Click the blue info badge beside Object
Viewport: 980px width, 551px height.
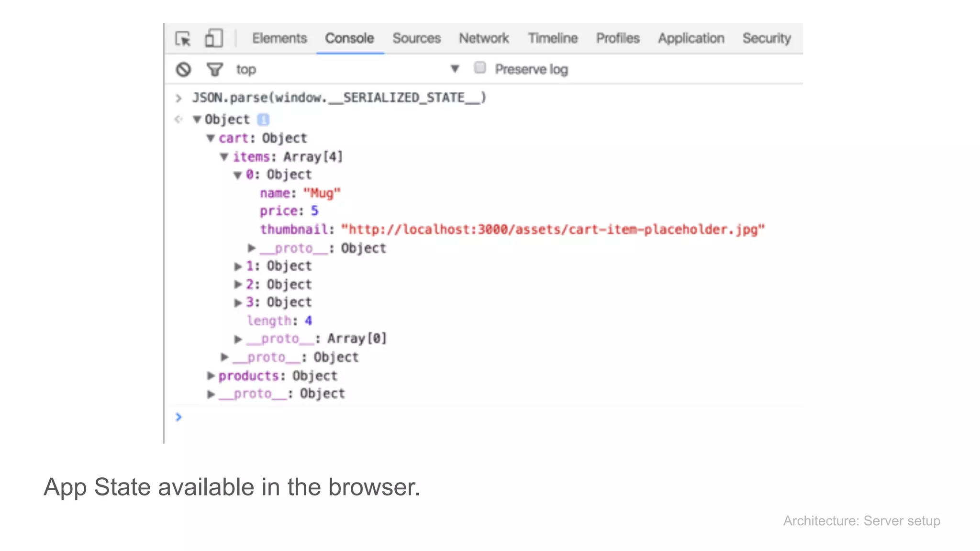(x=263, y=119)
